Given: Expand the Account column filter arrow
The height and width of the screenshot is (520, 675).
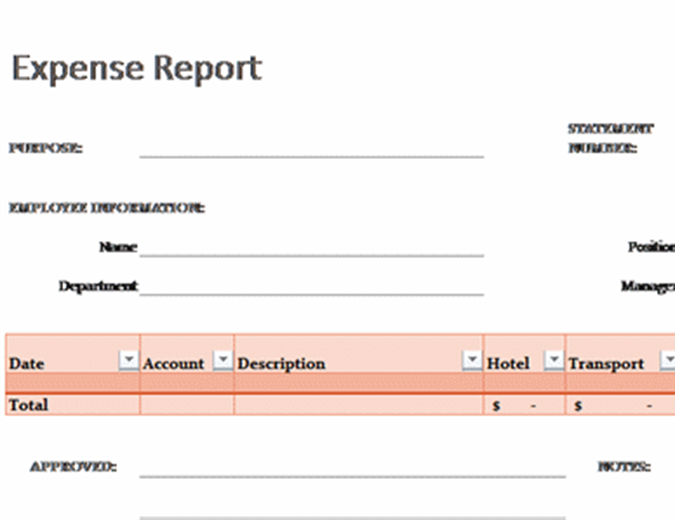Looking at the screenshot, I should coord(223,360).
